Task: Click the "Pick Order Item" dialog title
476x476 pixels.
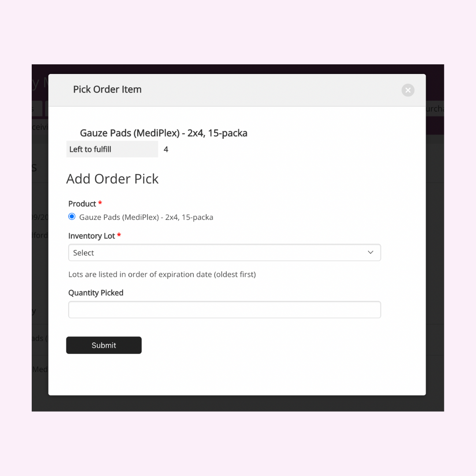Action: 107,89
